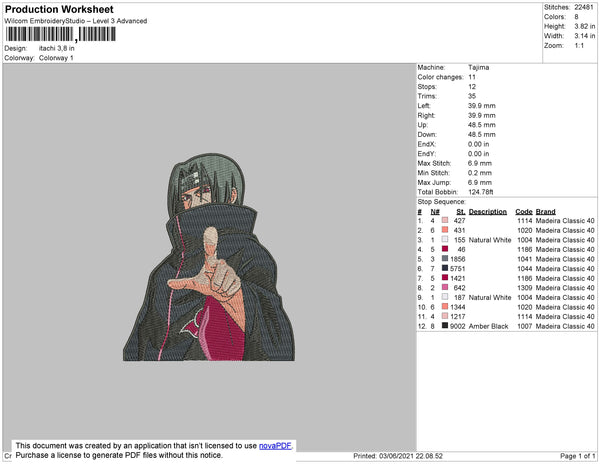Click the 'St.' column header
600x464 pixels.
[x=461, y=212]
